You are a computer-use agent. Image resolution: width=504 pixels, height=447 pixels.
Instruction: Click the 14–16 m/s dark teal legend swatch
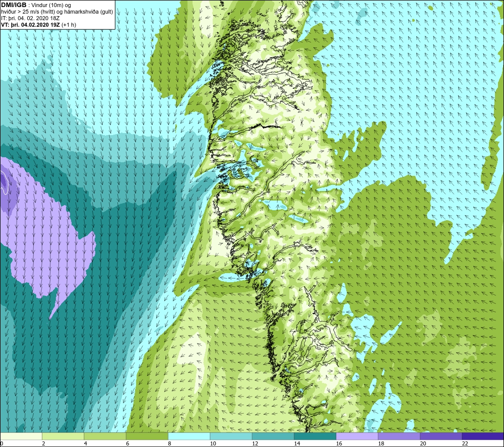(x=315, y=436)
